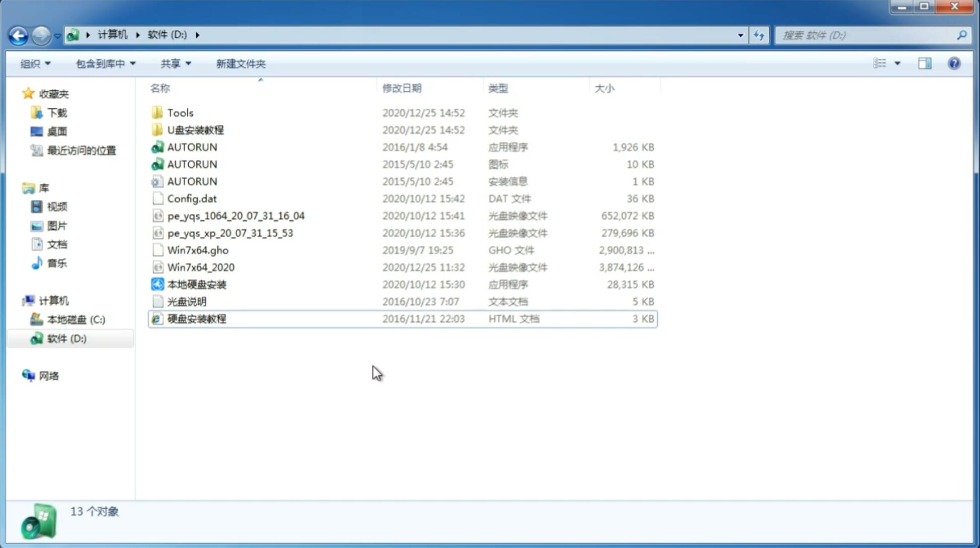Select 软件 (D:) drive in sidebar
The width and height of the screenshot is (980, 548).
pyautogui.click(x=66, y=338)
